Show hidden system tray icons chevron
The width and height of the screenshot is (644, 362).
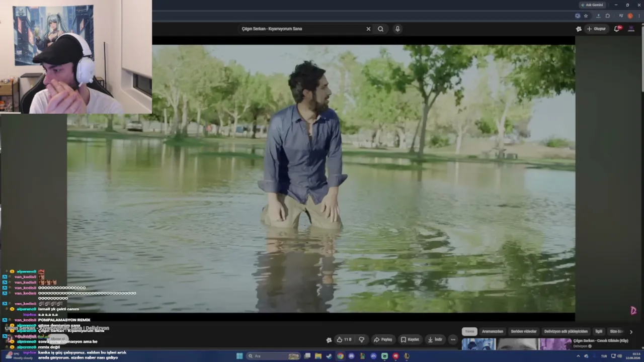578,356
